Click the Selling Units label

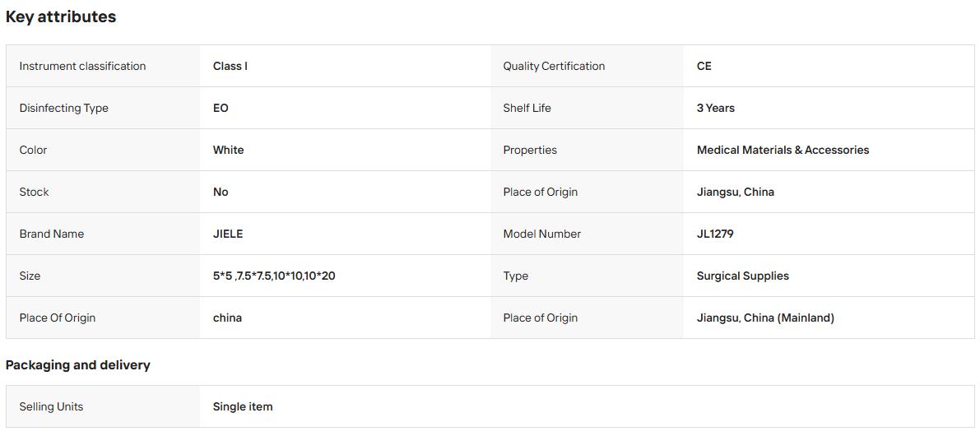51,406
